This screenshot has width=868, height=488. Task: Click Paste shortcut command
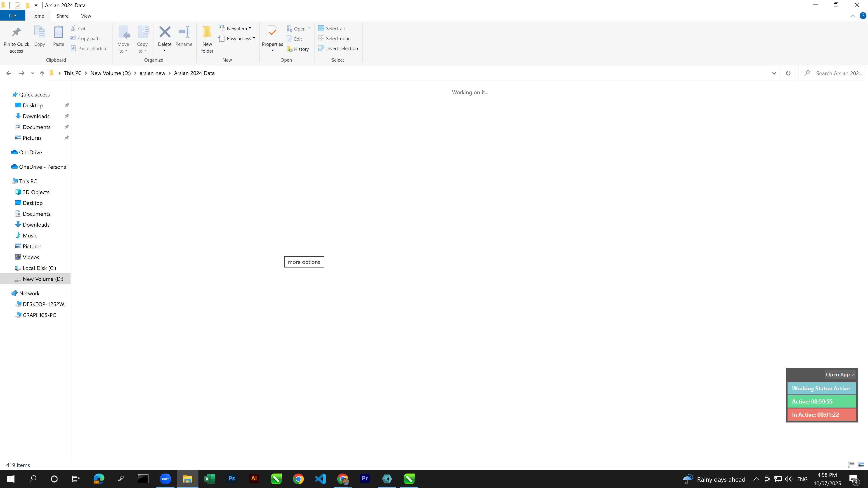pyautogui.click(x=89, y=49)
